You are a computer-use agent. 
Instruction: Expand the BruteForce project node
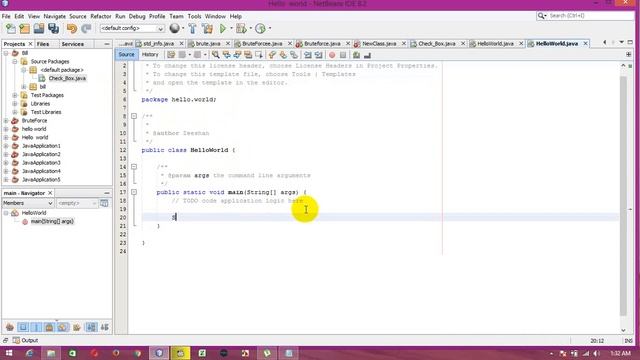pyautogui.click(x=6, y=121)
